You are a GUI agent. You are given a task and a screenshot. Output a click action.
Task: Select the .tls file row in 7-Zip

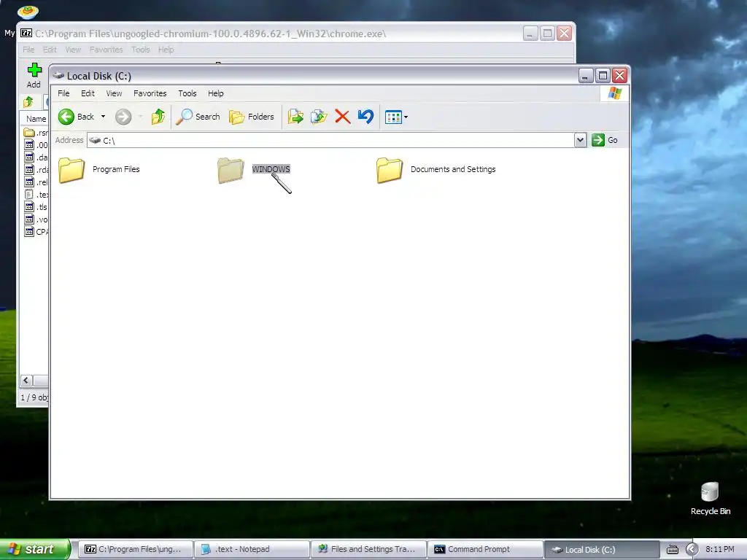(x=36, y=207)
